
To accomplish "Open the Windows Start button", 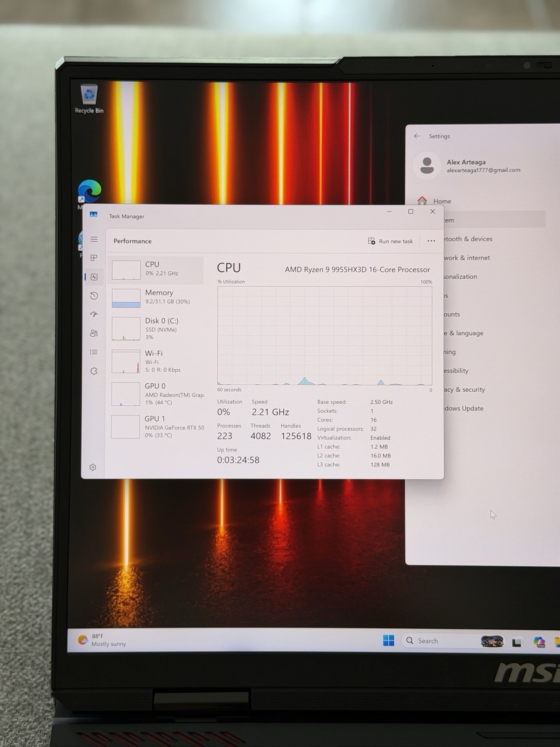I will tap(388, 640).
